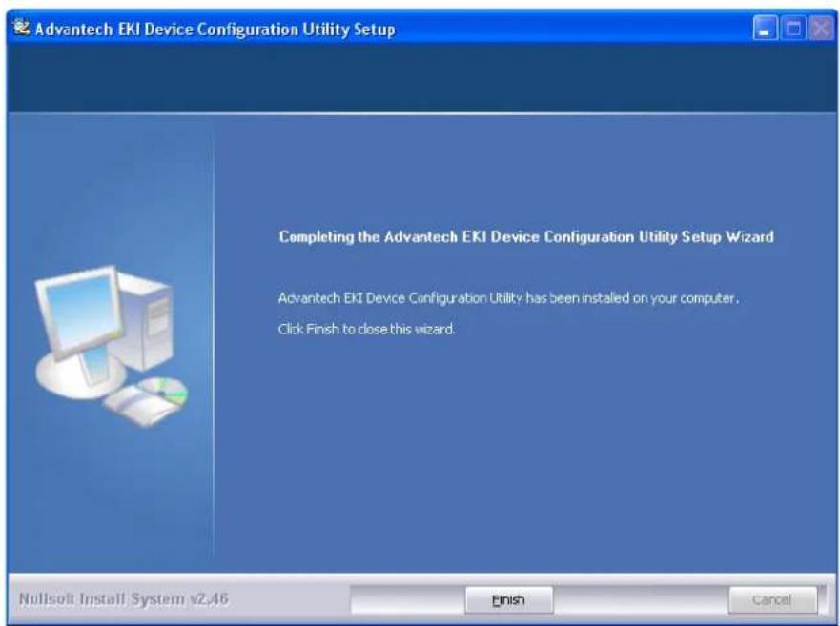Click the greyed-out Cancel button
Image resolution: width=840 pixels, height=626 pixels.
(772, 599)
